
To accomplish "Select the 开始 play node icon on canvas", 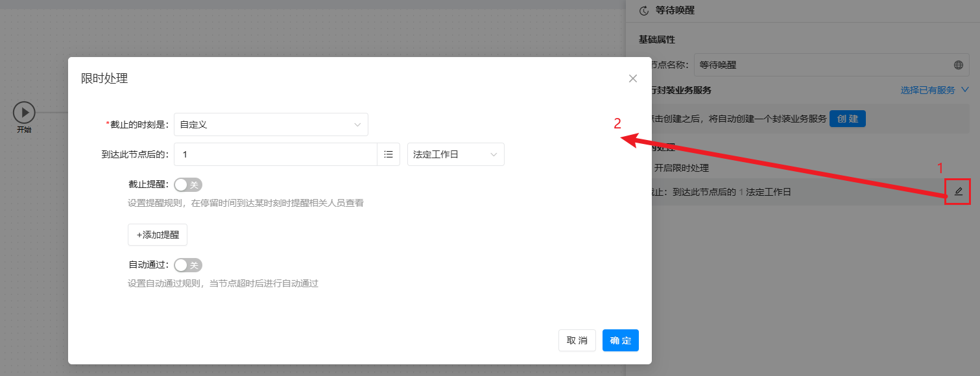I will (24, 112).
